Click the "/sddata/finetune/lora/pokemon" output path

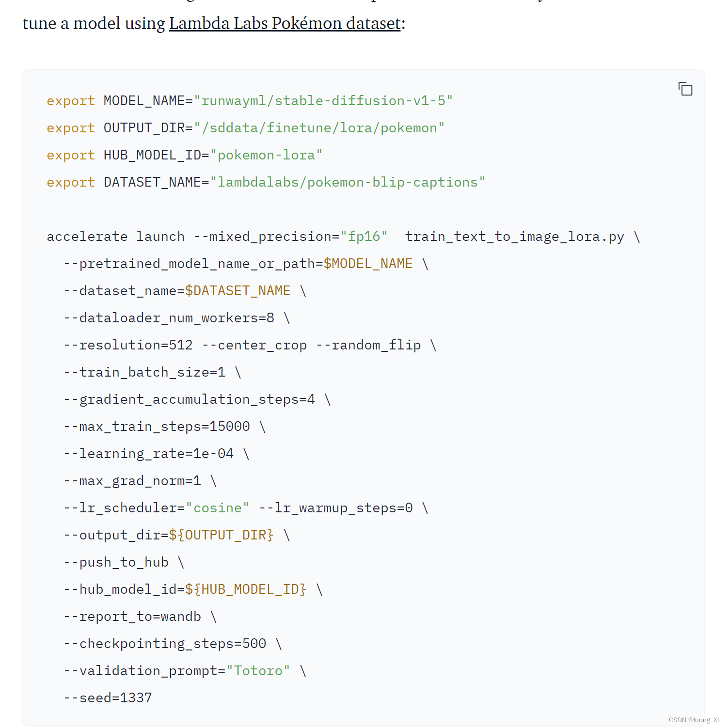tap(319, 128)
